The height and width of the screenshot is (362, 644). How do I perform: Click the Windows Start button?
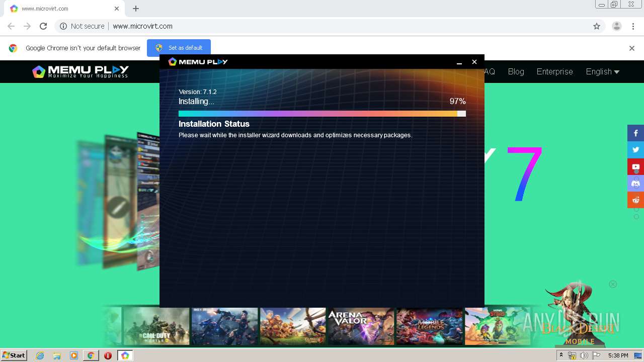click(14, 355)
